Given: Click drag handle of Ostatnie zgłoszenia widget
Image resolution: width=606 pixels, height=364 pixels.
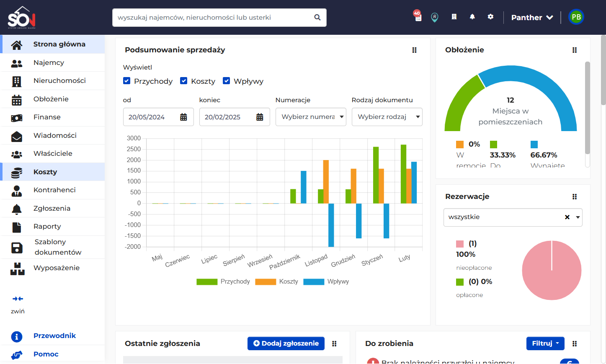Looking at the screenshot, I should click(334, 344).
